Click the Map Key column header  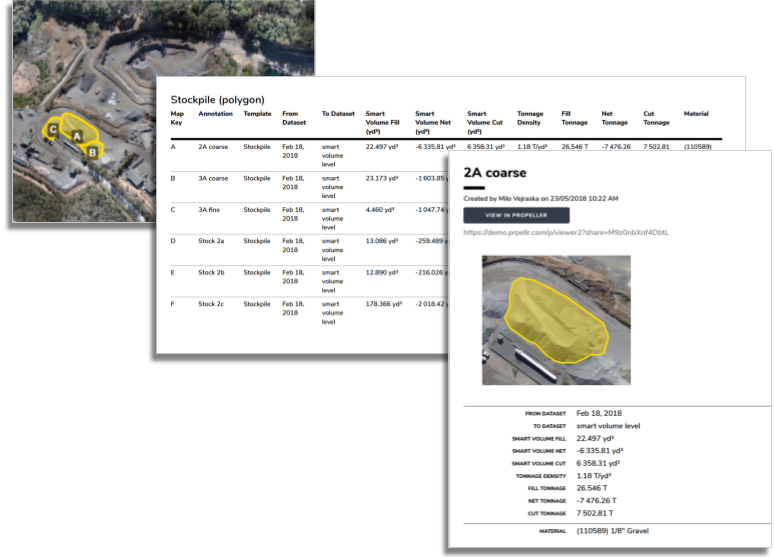click(177, 118)
